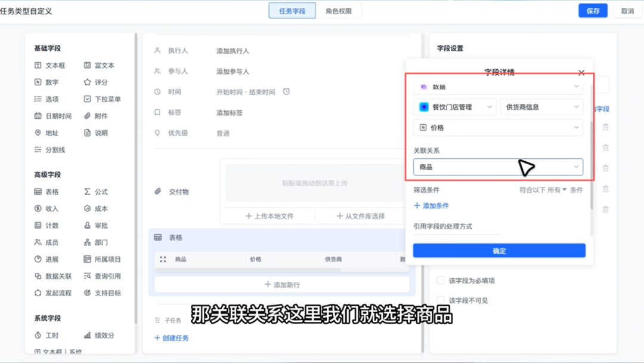Viewport: 644px width, 363px height.
Task: Add the 下拉菜单 field type
Action: click(103, 99)
